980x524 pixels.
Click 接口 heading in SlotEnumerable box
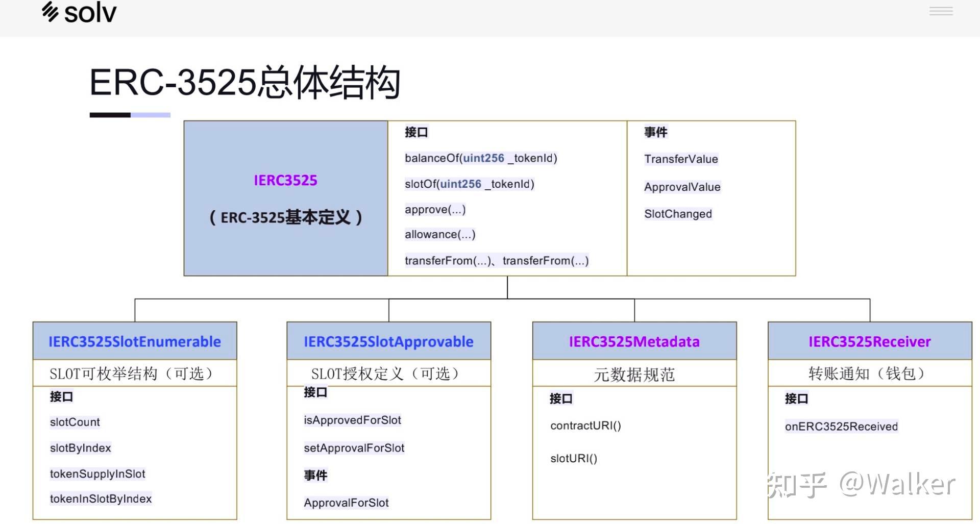pos(61,396)
